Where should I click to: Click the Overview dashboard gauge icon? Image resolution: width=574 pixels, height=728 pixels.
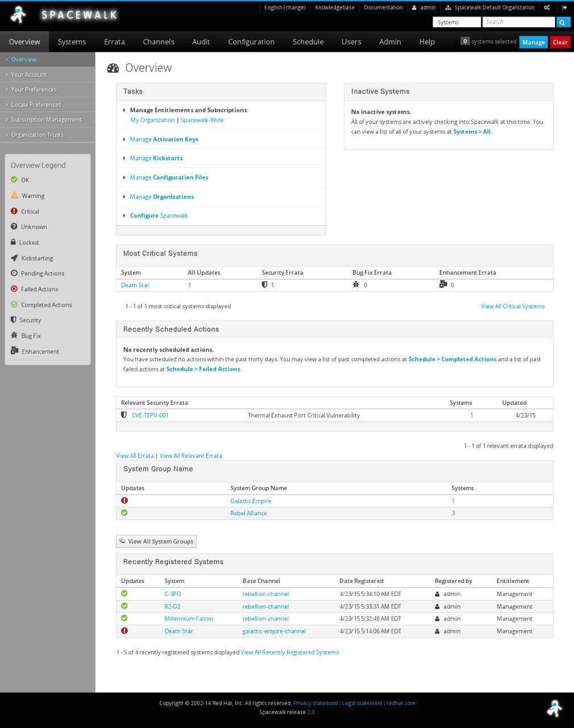113,68
